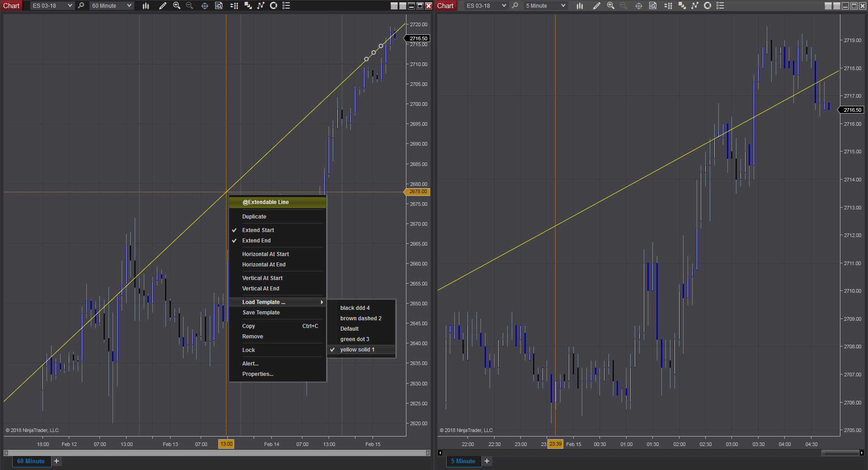
Task: Add a new tab beside 5 Minute
Action: point(487,461)
